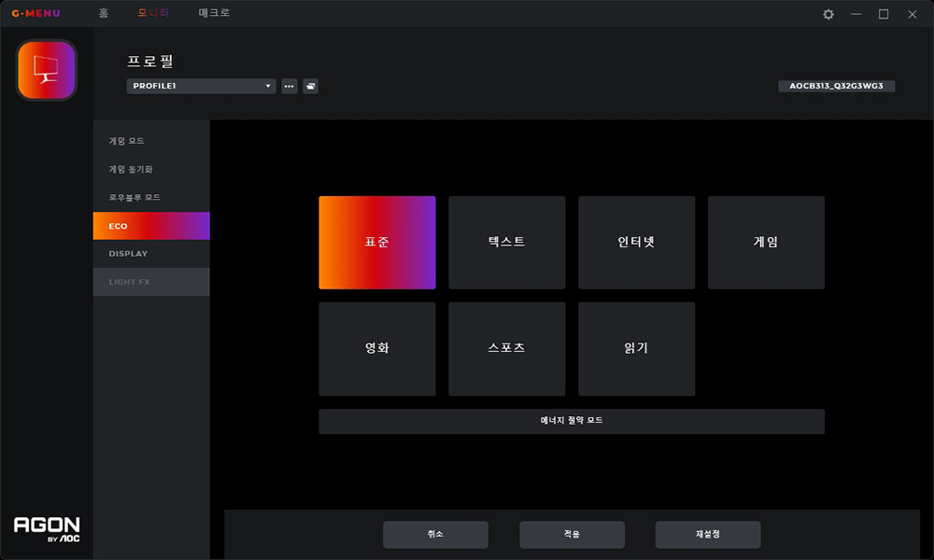This screenshot has height=560, width=934.
Task: Choose the 표준 eco mode tile
Action: tap(377, 243)
